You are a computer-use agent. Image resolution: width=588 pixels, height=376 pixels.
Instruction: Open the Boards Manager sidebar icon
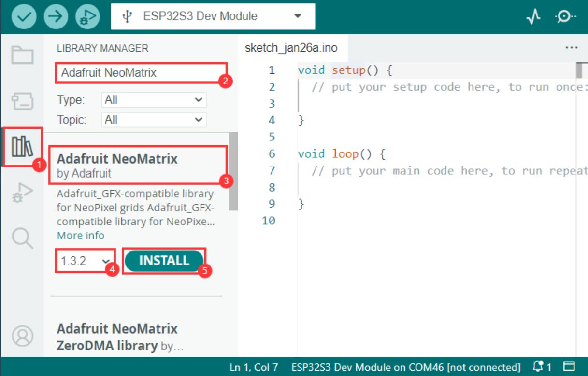click(x=23, y=102)
